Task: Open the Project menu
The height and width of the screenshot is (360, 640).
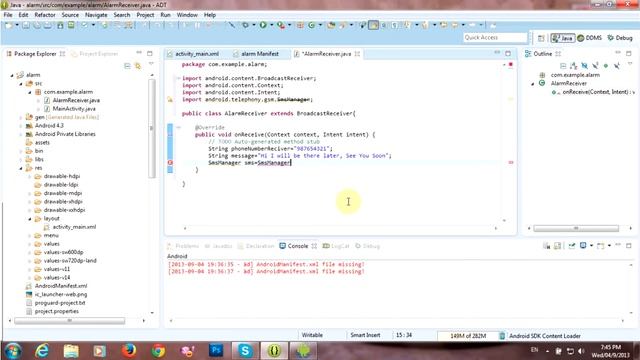Action: pos(145,15)
